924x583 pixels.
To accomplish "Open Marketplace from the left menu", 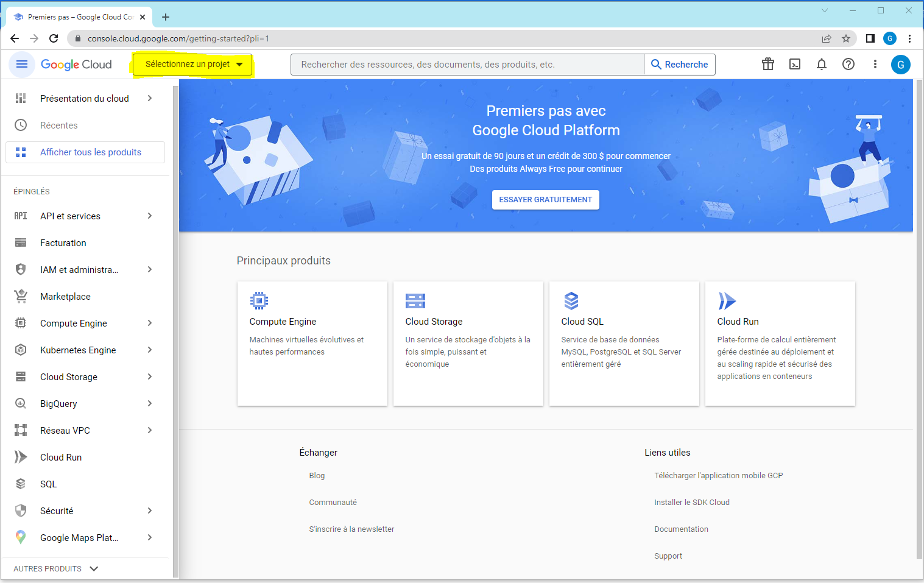I will (x=65, y=297).
